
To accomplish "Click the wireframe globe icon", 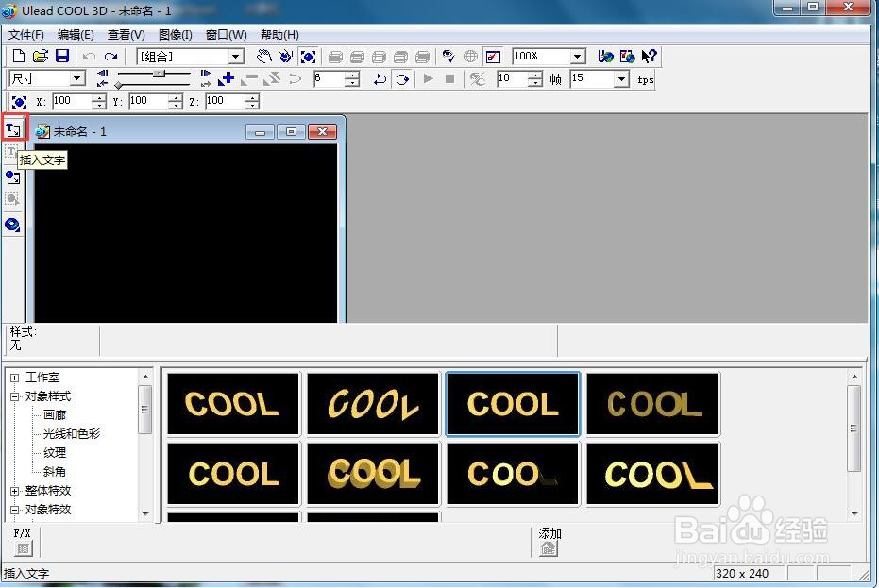I will click(x=470, y=56).
